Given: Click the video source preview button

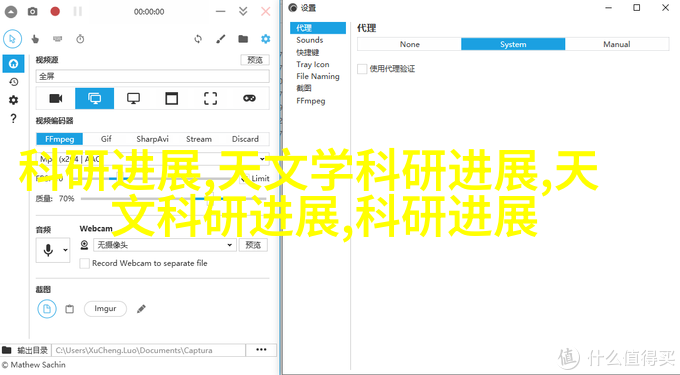Looking at the screenshot, I should (x=255, y=60).
